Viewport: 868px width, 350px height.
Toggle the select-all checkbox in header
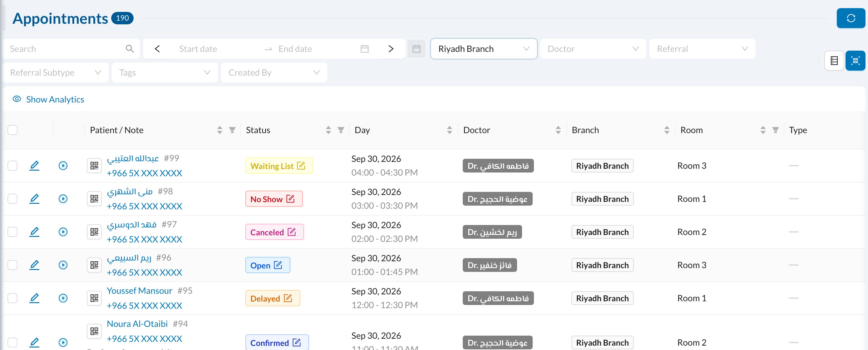tap(12, 130)
